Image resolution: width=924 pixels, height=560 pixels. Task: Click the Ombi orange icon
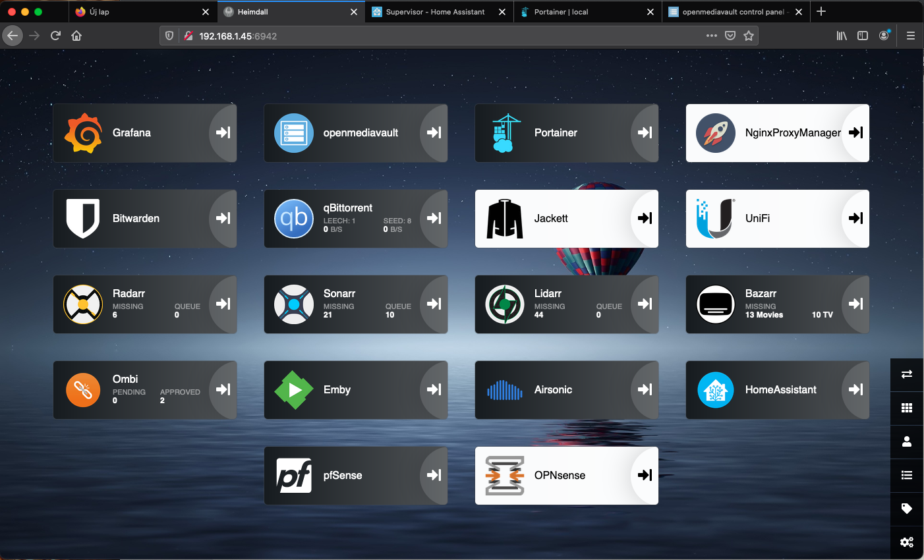pyautogui.click(x=83, y=390)
